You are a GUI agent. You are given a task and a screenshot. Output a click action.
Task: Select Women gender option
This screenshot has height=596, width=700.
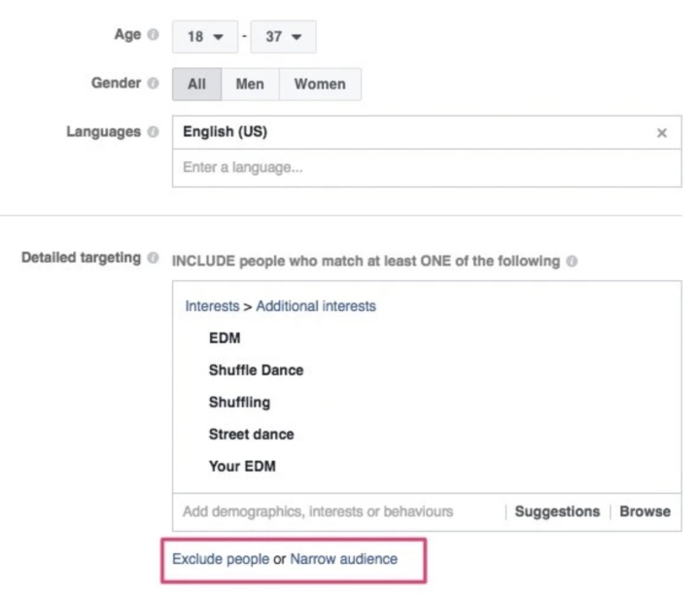click(320, 85)
